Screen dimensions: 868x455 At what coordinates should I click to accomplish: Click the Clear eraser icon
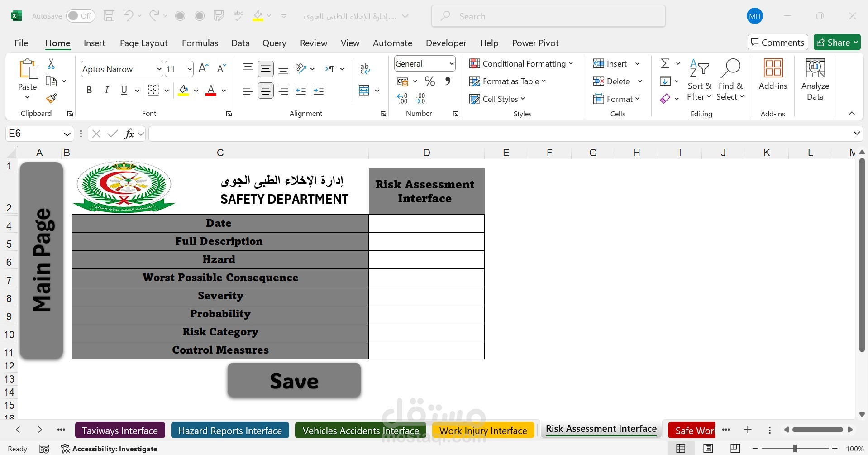(665, 99)
